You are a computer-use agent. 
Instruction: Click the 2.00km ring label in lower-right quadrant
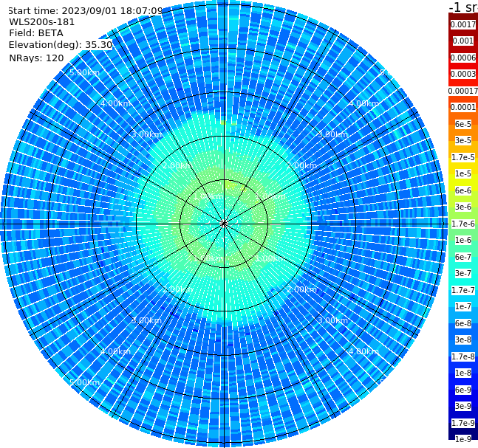tap(301, 289)
